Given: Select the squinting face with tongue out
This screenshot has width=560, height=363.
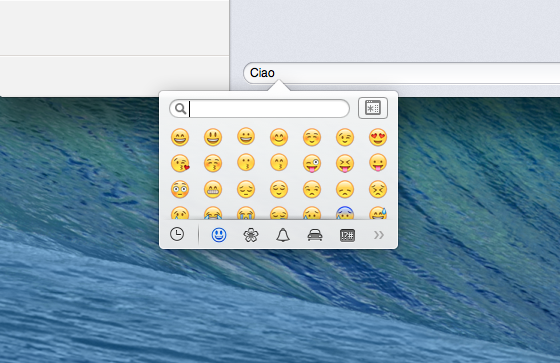Looking at the screenshot, I should pos(345,164).
